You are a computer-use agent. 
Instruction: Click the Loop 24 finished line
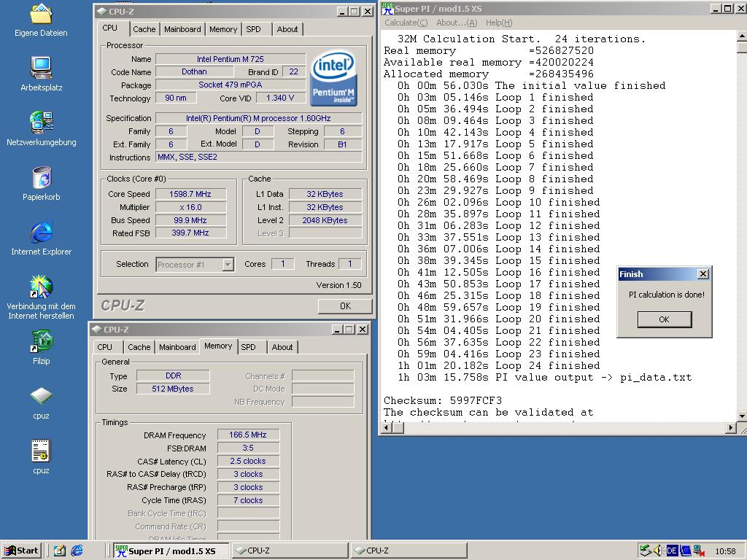pos(498,366)
